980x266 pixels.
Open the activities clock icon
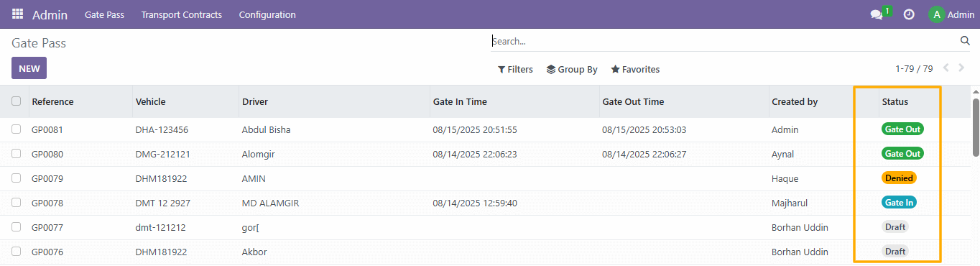[x=909, y=14]
